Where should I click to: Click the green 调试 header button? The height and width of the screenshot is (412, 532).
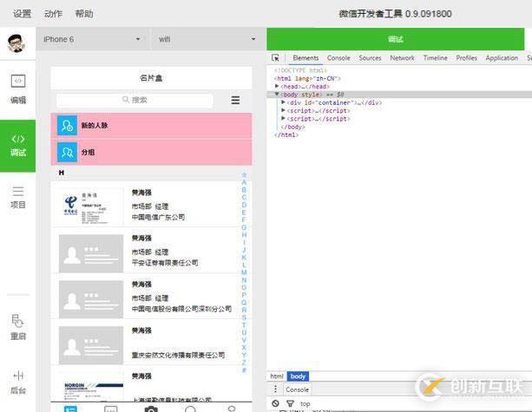[396, 39]
